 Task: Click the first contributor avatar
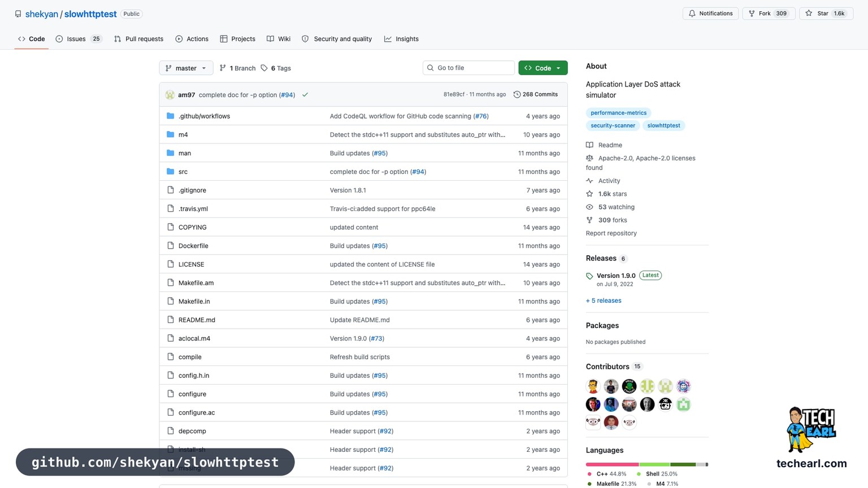tap(593, 386)
